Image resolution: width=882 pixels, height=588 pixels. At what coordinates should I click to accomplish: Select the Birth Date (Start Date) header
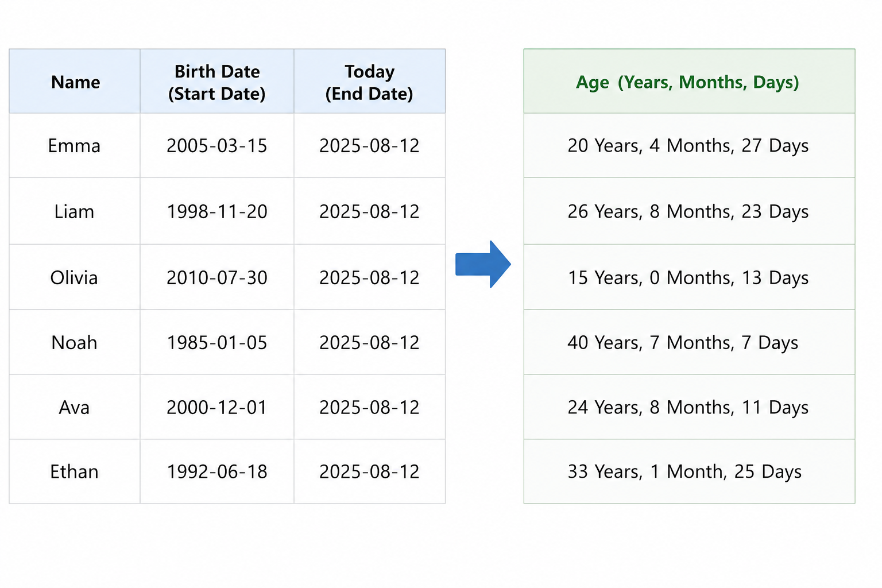(x=217, y=81)
